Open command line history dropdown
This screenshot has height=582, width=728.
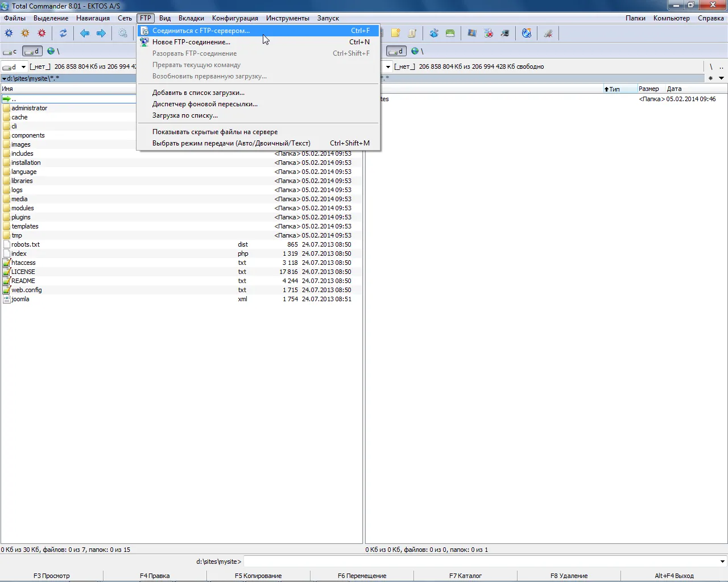722,562
